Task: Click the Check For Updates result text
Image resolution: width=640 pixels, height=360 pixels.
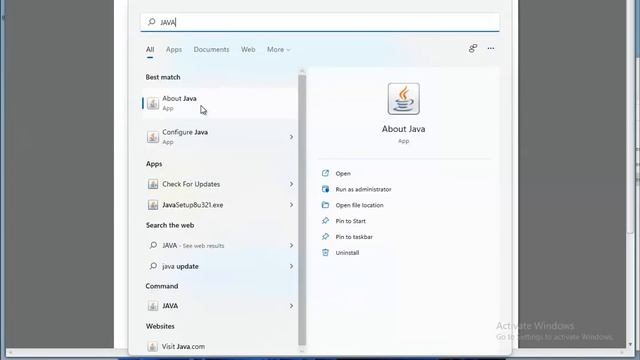Action: click(191, 184)
